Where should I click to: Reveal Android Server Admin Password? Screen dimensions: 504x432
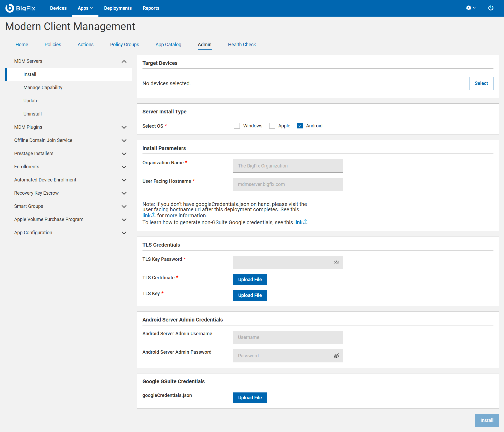336,356
